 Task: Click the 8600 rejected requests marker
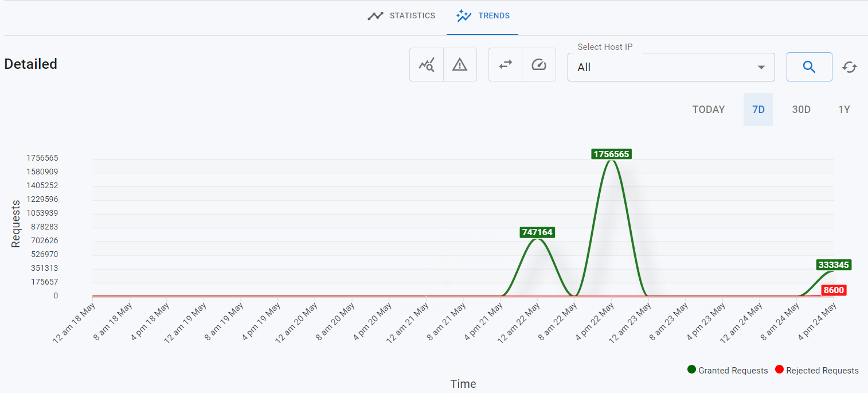tap(834, 290)
